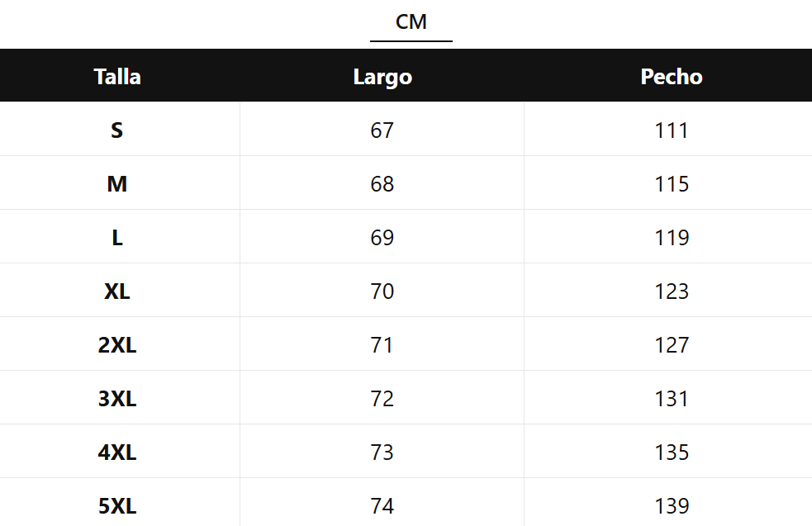This screenshot has height=526, width=812.
Task: Select the S size row label
Action: tap(117, 130)
